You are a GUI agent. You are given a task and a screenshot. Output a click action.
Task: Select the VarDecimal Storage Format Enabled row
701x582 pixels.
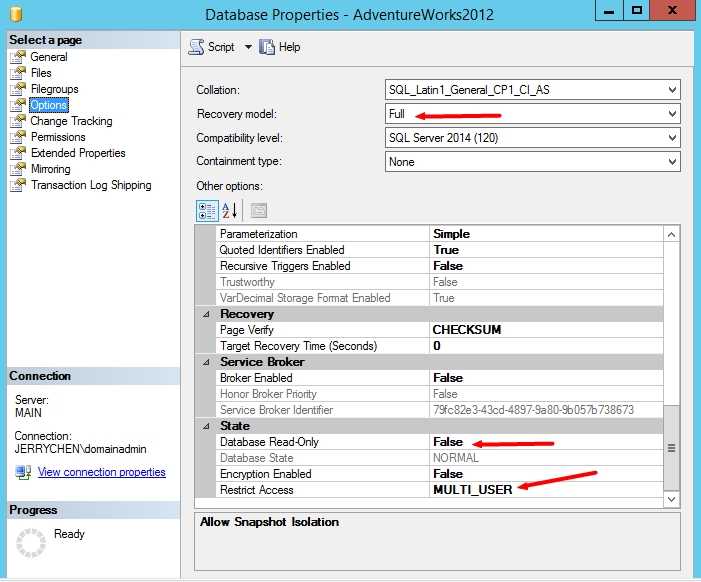point(439,298)
